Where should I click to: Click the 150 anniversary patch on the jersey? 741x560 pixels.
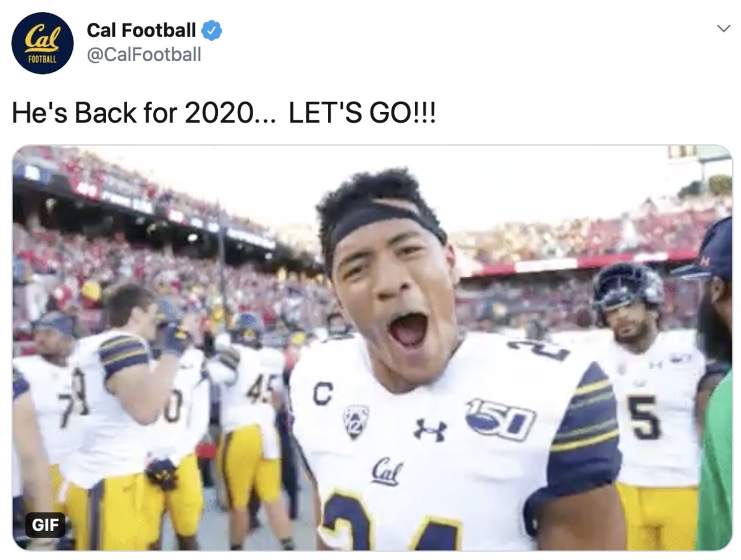coord(501,419)
